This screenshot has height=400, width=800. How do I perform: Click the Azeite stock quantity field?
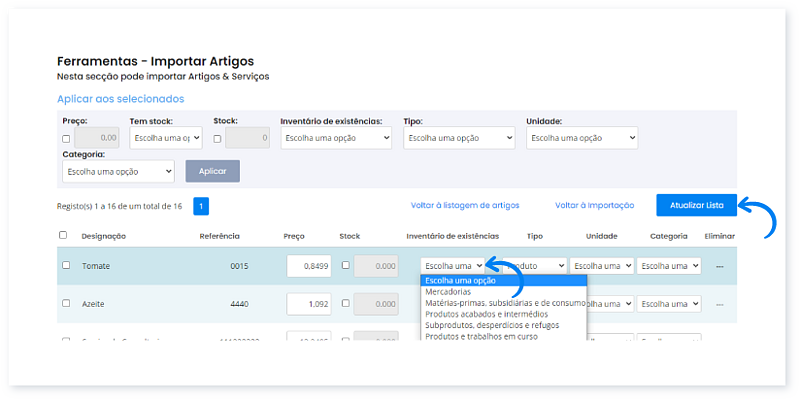[376, 304]
